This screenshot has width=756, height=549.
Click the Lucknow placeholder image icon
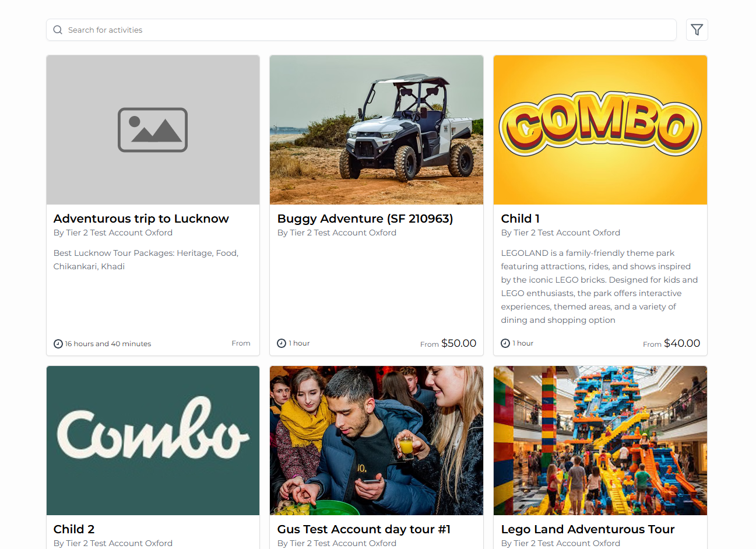point(153,130)
